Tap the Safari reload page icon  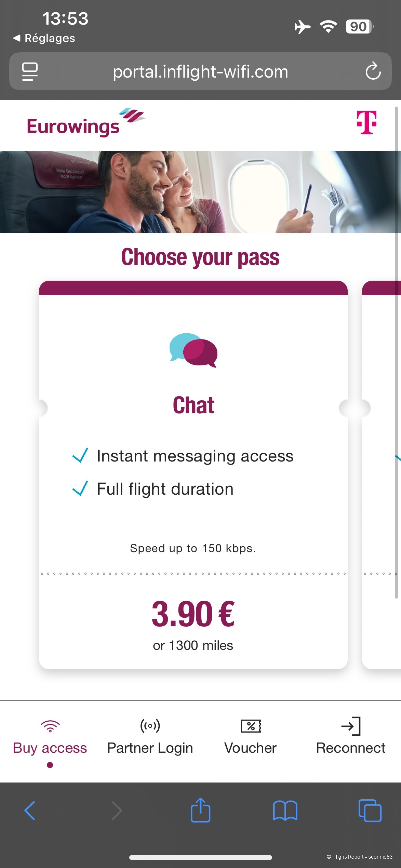click(x=373, y=71)
